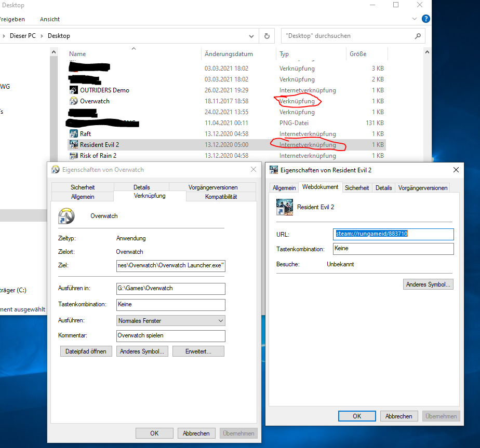Image resolution: width=480 pixels, height=448 pixels.
Task: Click the PNG-Datei type cell
Action: click(294, 123)
